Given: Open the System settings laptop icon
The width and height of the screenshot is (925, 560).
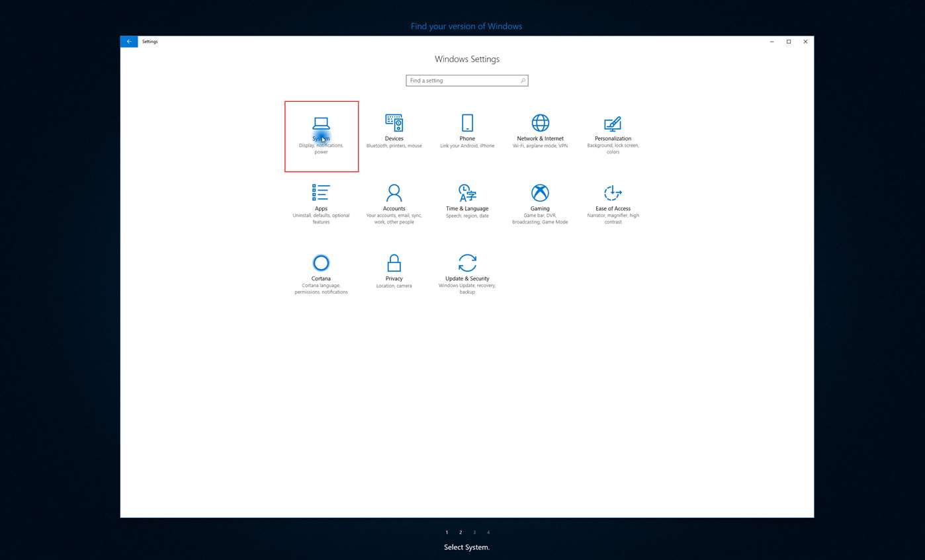Looking at the screenshot, I should point(321,123).
